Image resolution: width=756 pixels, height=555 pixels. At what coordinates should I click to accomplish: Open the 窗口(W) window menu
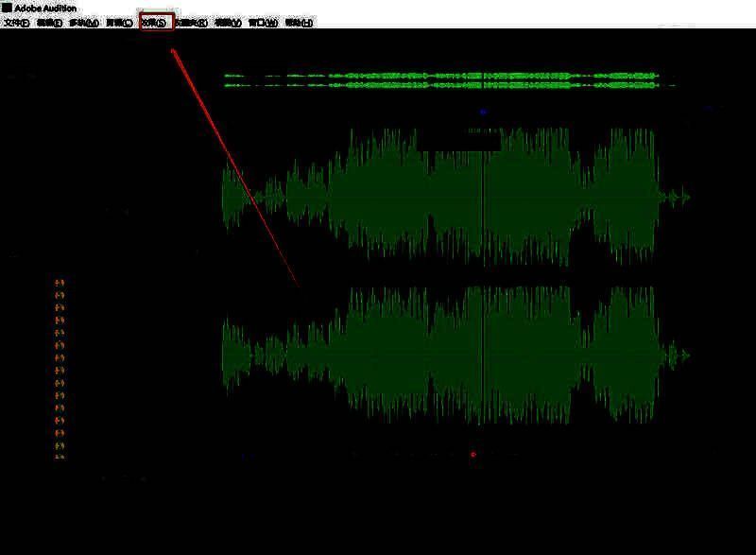click(x=263, y=23)
